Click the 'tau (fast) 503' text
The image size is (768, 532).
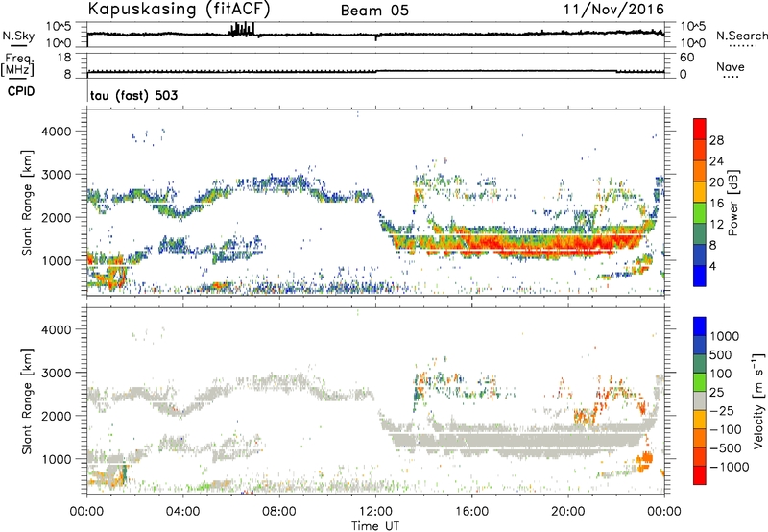(133, 95)
